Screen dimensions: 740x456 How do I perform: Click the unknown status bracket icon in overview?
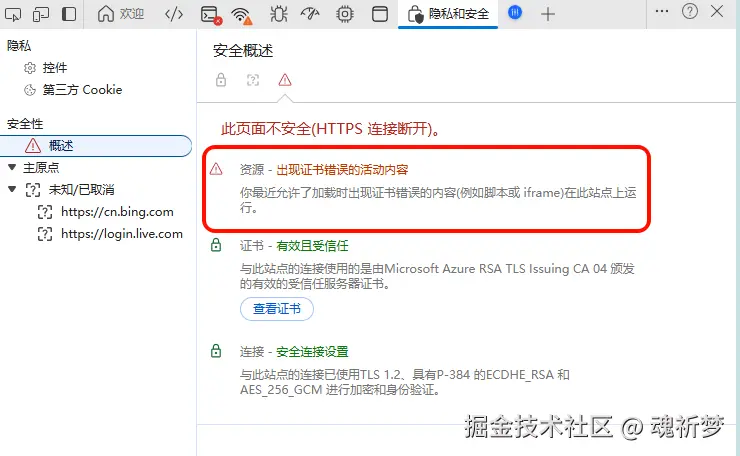pos(253,80)
